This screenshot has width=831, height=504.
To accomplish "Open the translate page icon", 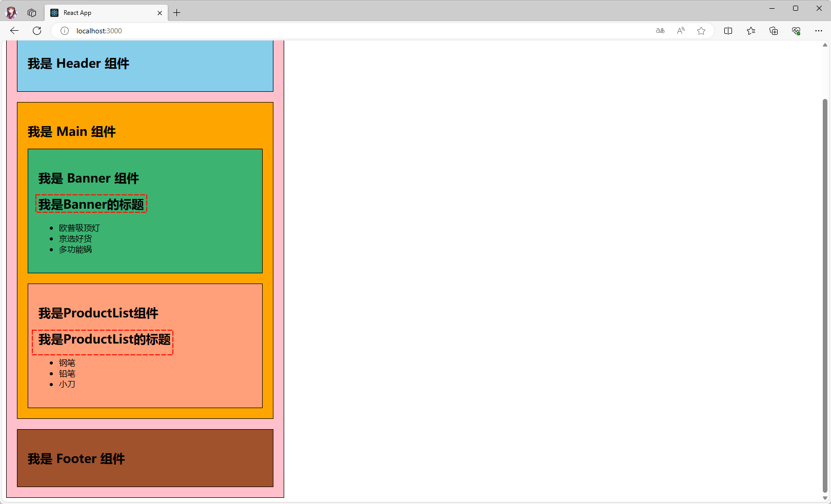I will coord(660,31).
